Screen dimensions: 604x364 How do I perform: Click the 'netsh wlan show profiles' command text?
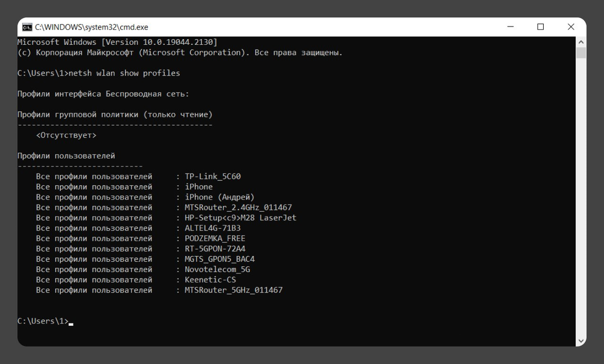pos(124,73)
